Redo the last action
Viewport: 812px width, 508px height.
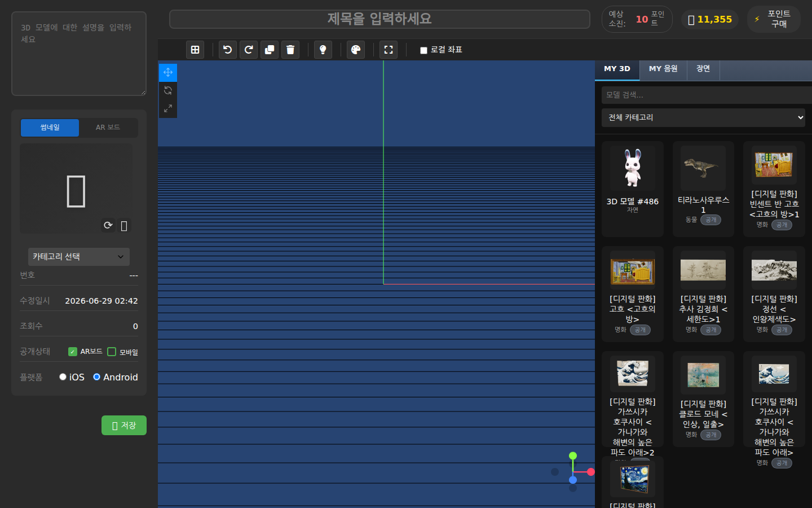(249, 50)
